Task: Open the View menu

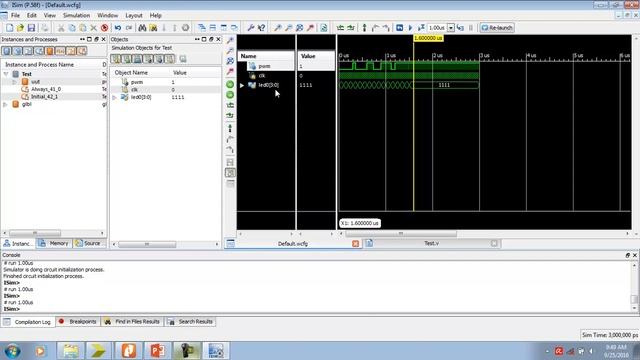Action: pos(49,16)
